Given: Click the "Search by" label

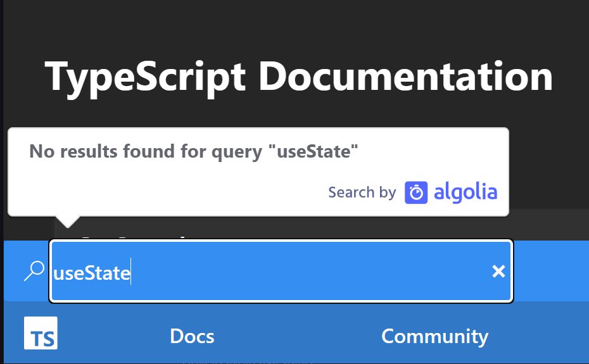Looking at the screenshot, I should tap(362, 192).
